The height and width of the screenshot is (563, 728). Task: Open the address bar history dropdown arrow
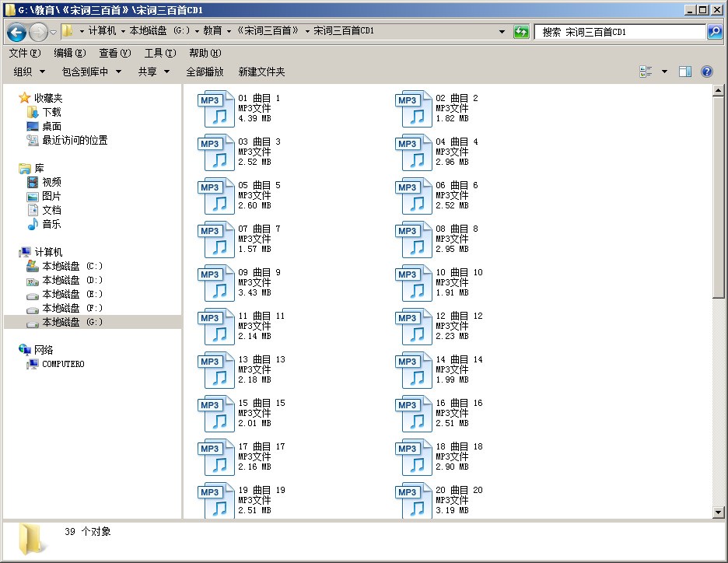pyautogui.click(x=501, y=32)
